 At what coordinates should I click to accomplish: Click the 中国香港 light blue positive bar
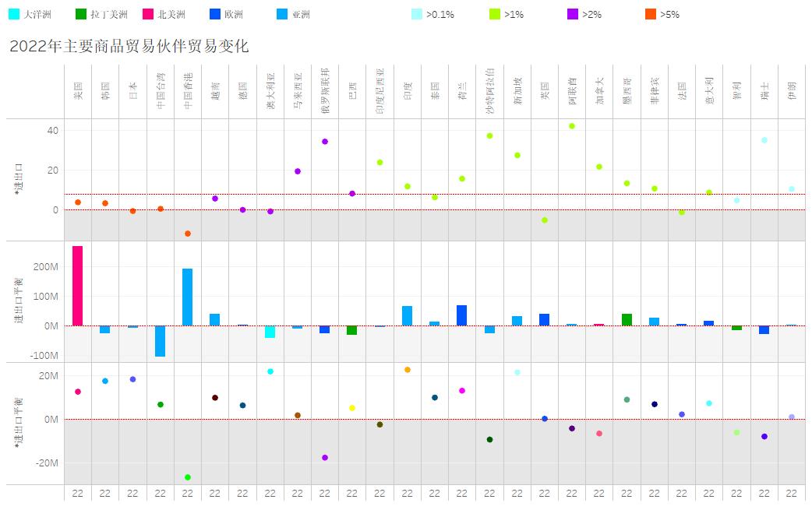click(188, 297)
